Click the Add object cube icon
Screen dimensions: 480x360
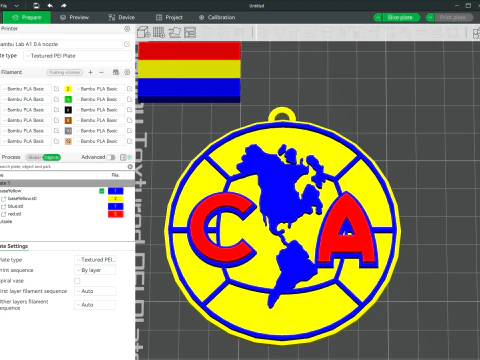coord(144,32)
